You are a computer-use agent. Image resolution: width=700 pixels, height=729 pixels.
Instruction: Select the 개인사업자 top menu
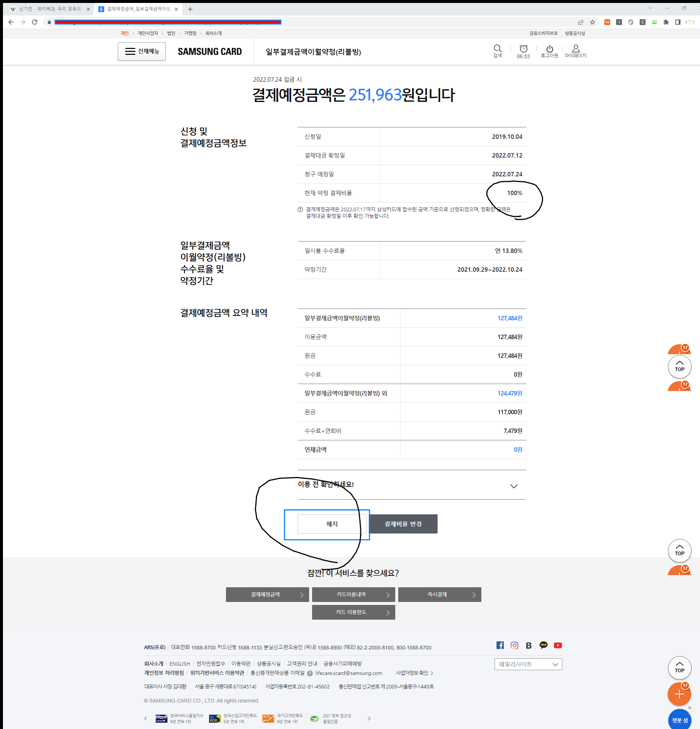148,33
